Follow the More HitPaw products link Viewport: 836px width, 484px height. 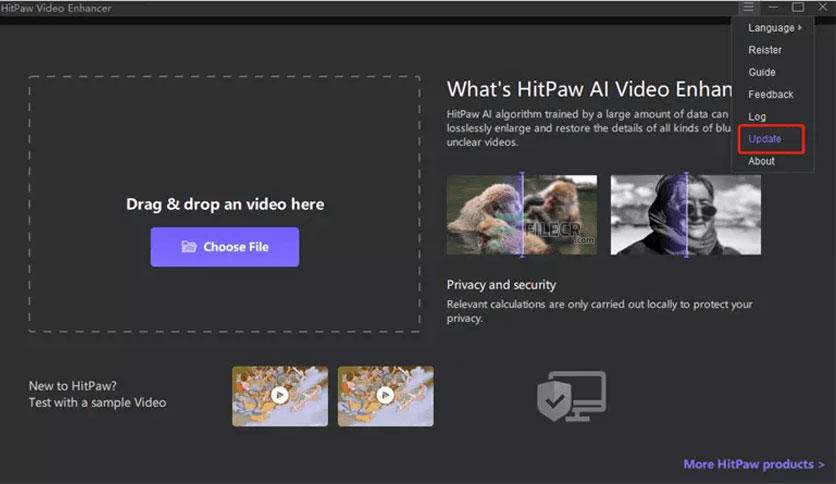pos(754,464)
